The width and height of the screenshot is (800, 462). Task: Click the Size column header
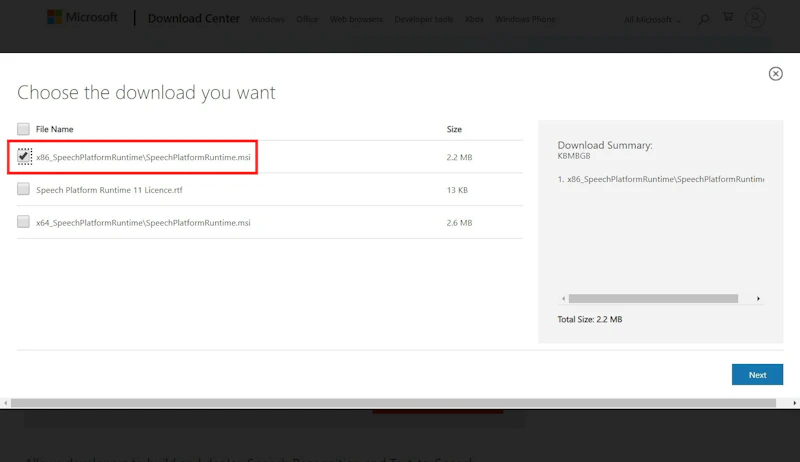(x=454, y=129)
